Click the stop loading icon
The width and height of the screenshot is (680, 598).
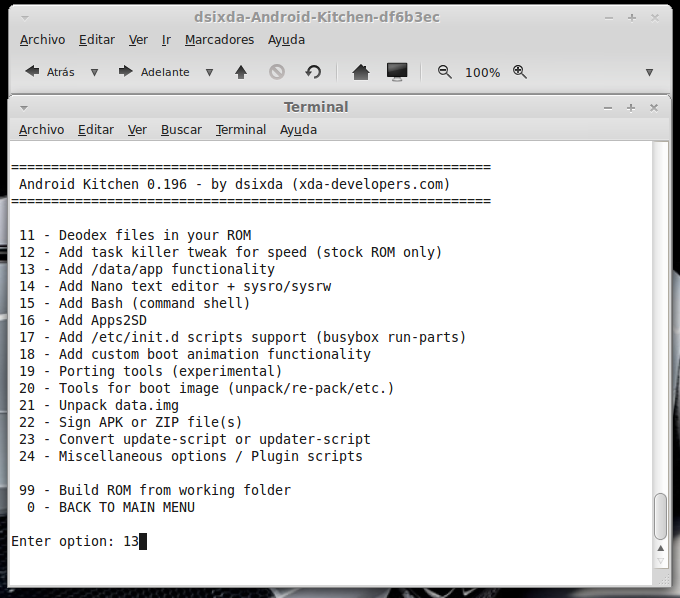pos(277,72)
